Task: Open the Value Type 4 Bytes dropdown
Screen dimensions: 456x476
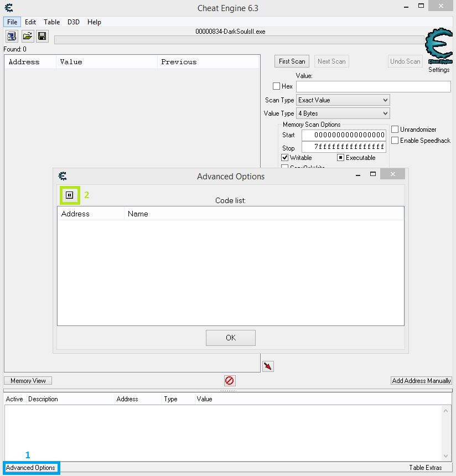Action: click(x=343, y=113)
